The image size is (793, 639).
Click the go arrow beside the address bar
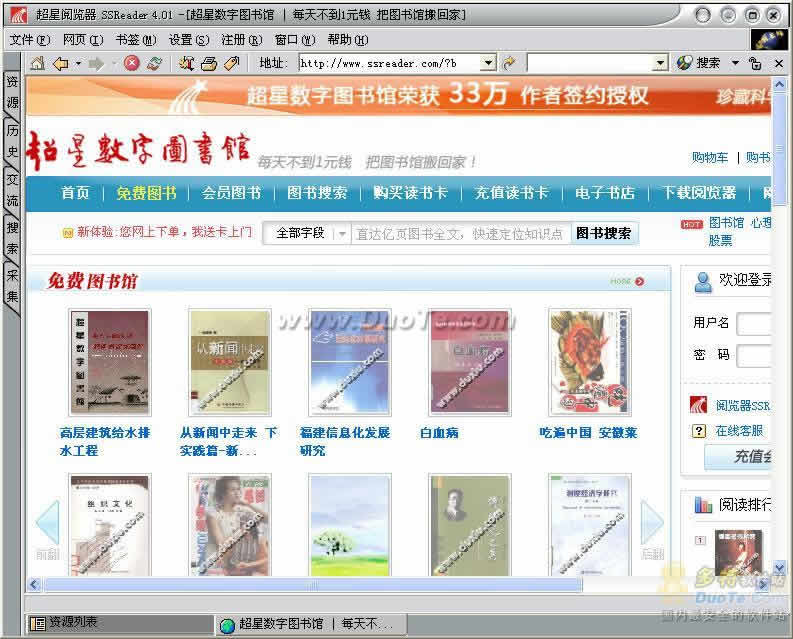click(509, 63)
